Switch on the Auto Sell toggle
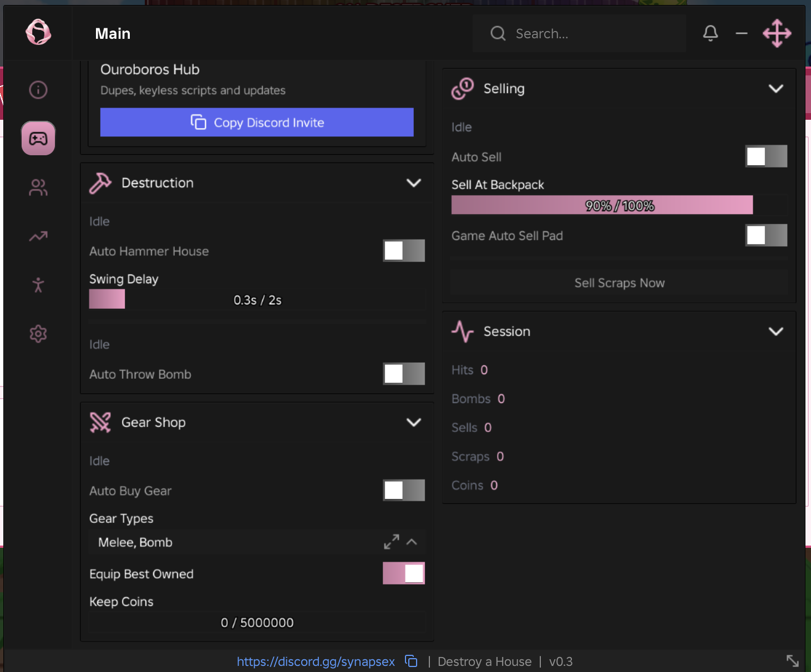811x672 pixels. click(766, 156)
